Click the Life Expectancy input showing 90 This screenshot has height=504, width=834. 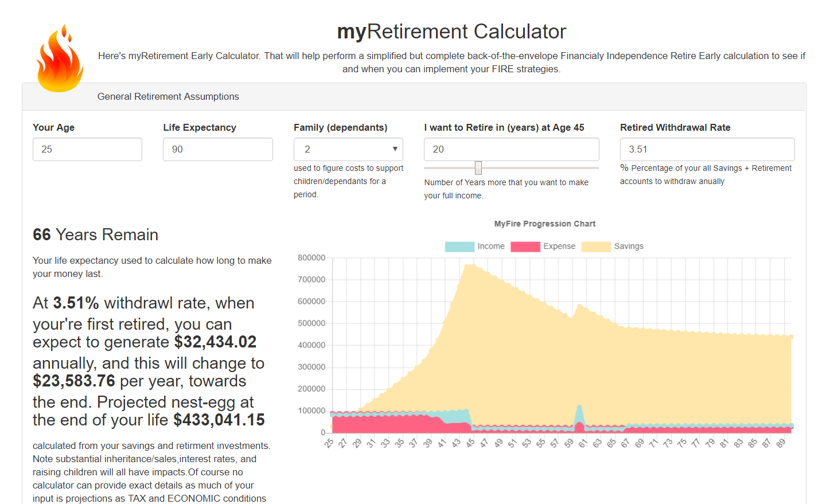pos(217,149)
